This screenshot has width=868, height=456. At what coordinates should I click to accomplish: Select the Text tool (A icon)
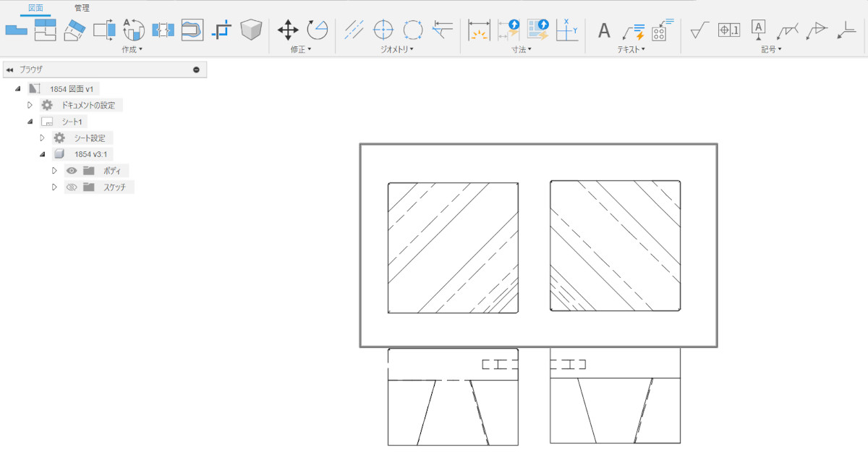click(604, 30)
